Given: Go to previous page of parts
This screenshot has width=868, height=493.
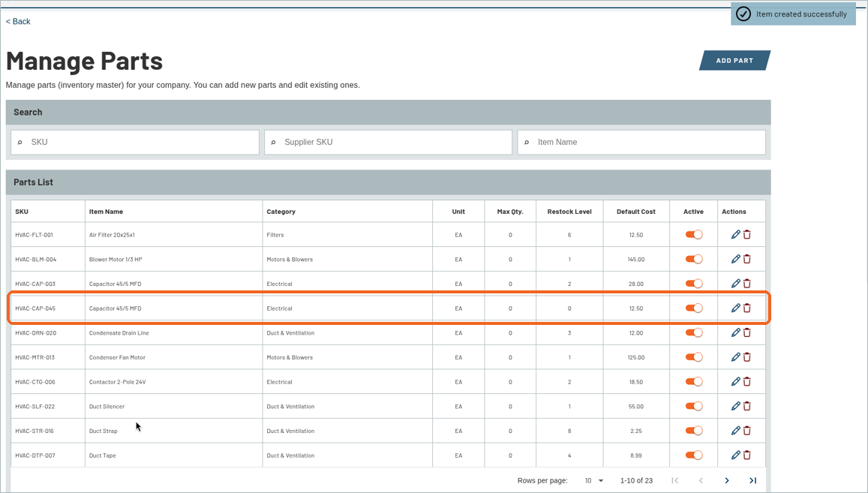Looking at the screenshot, I should click(701, 480).
